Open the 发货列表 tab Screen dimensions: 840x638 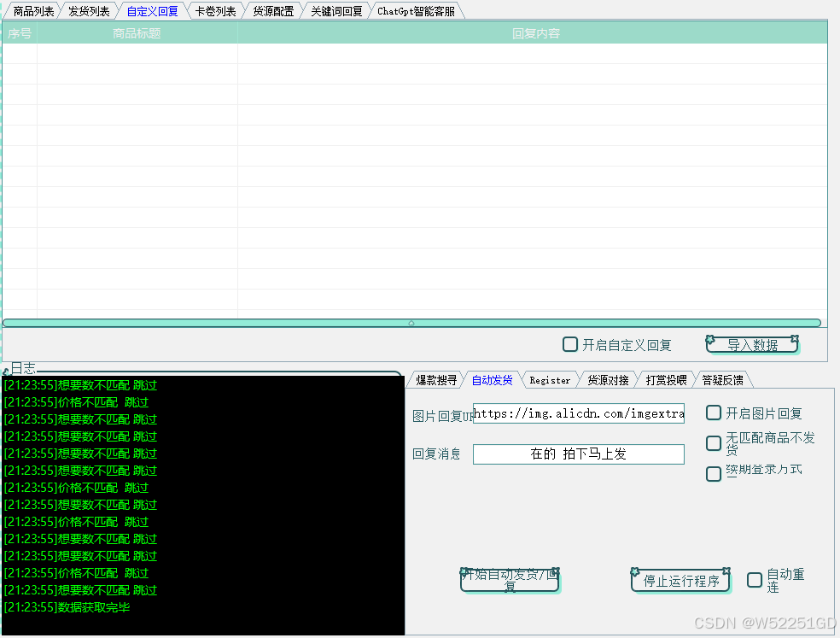click(x=89, y=11)
